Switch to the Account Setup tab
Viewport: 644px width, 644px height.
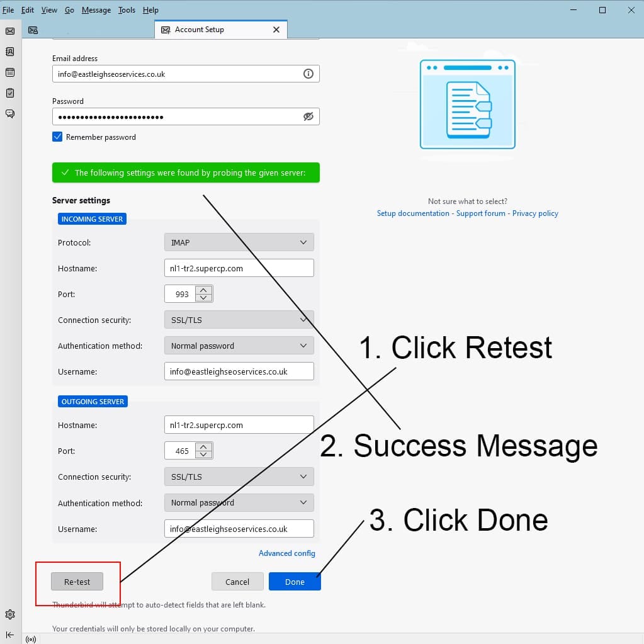pyautogui.click(x=220, y=30)
